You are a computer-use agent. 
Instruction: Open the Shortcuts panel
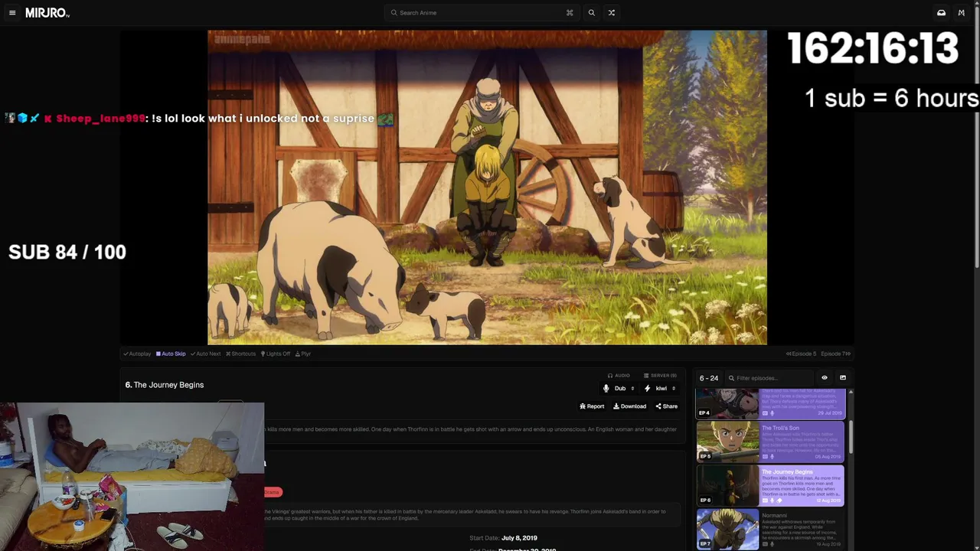click(240, 354)
